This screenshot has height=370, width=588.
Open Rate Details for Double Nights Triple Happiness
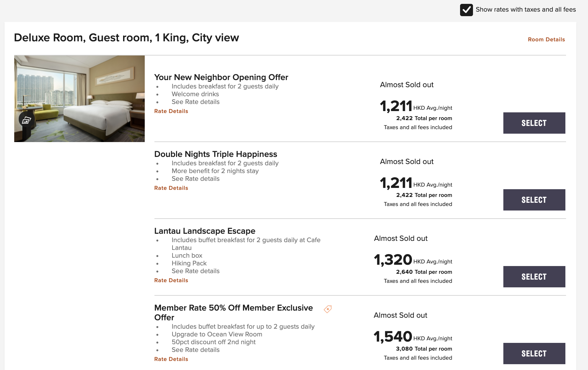coord(171,188)
